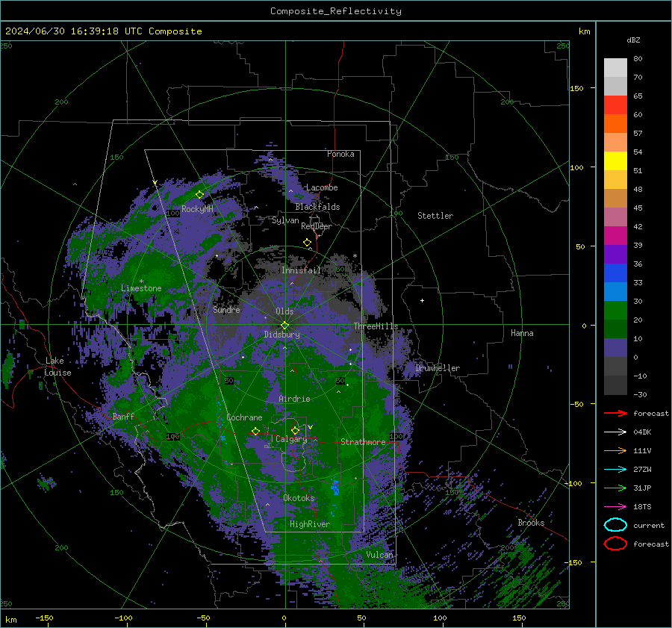Image resolution: width=672 pixels, height=628 pixels.
Task: Click the cyan current ellipse icon
Action: tap(615, 525)
